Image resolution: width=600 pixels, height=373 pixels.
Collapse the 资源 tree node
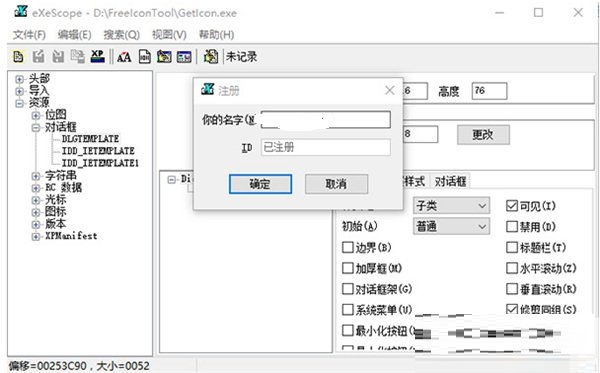(19, 103)
